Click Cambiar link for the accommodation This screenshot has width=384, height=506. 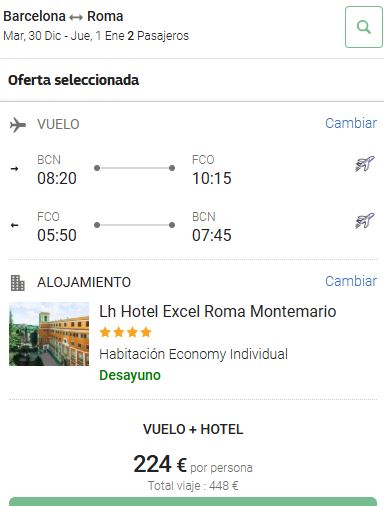pyautogui.click(x=351, y=281)
